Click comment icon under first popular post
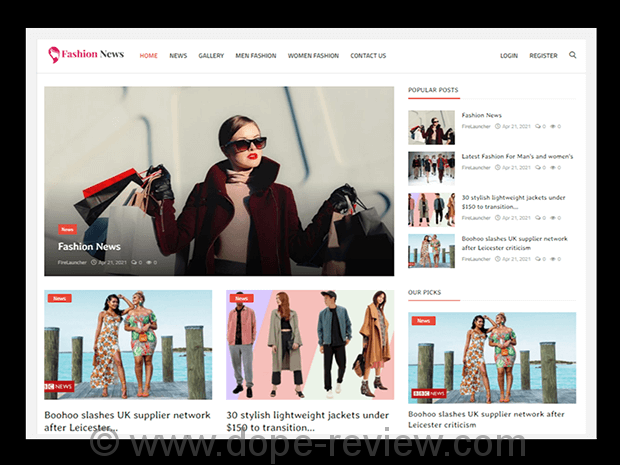Viewport: 620px width, 465px height. click(x=538, y=126)
